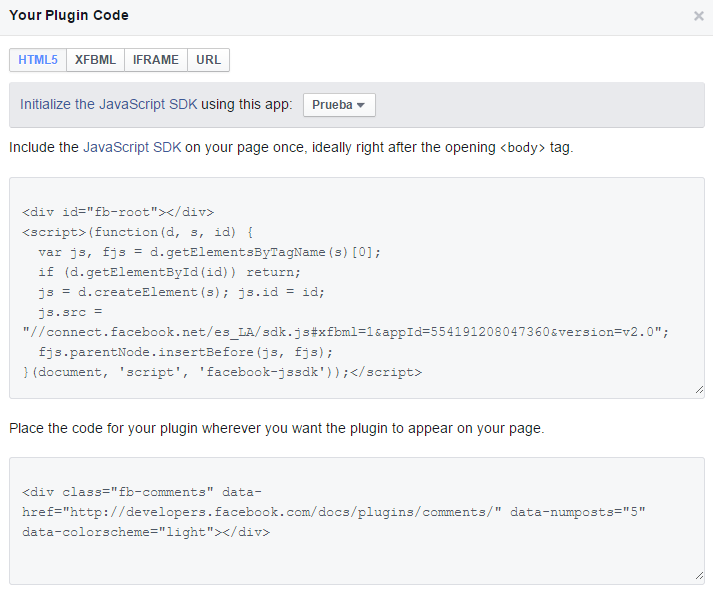Click the 'fjs.parentNode.insertBefore(js, fjs);' line
Screen dimensions: 713x603
(x=186, y=352)
